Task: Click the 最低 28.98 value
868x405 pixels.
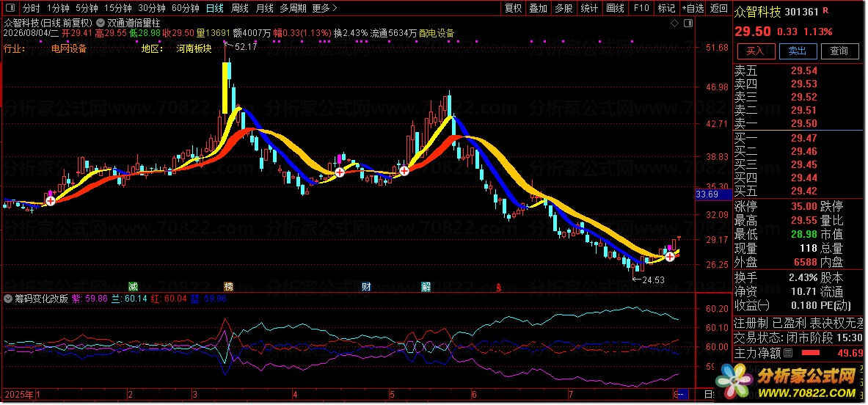Action: [x=803, y=234]
